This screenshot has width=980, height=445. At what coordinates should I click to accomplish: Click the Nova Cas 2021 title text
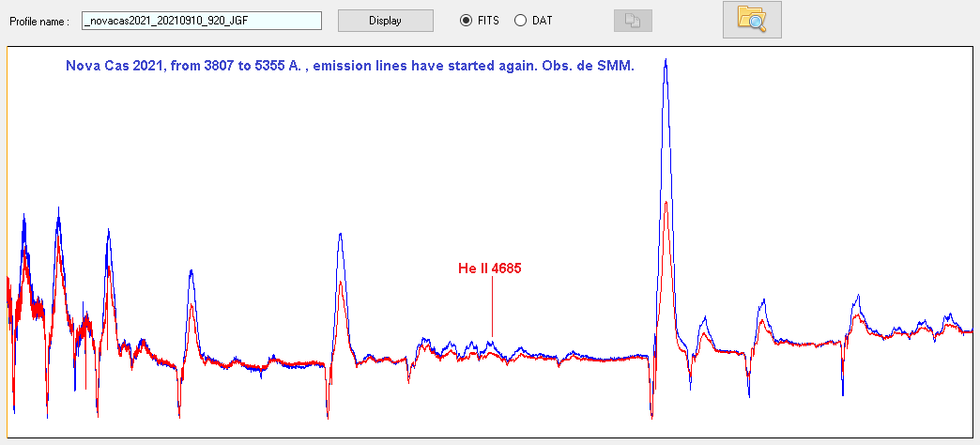point(350,66)
